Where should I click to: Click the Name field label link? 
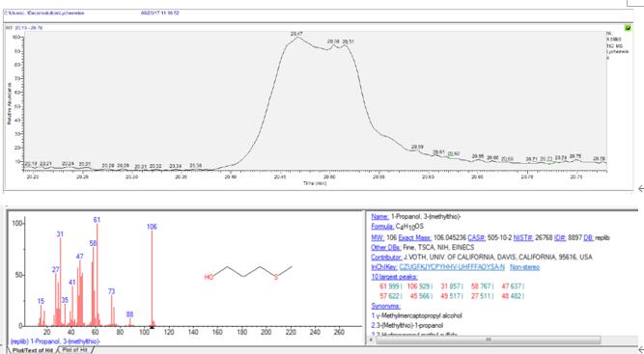pyautogui.click(x=379, y=217)
